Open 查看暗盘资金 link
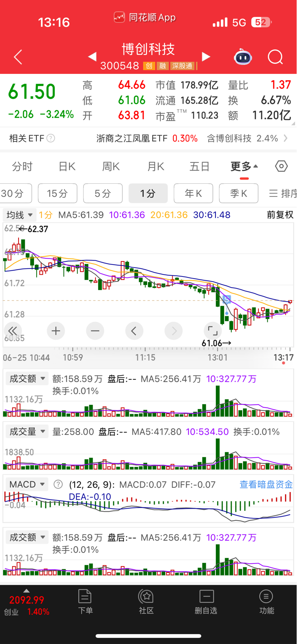The width and height of the screenshot is (297, 644). tap(266, 484)
